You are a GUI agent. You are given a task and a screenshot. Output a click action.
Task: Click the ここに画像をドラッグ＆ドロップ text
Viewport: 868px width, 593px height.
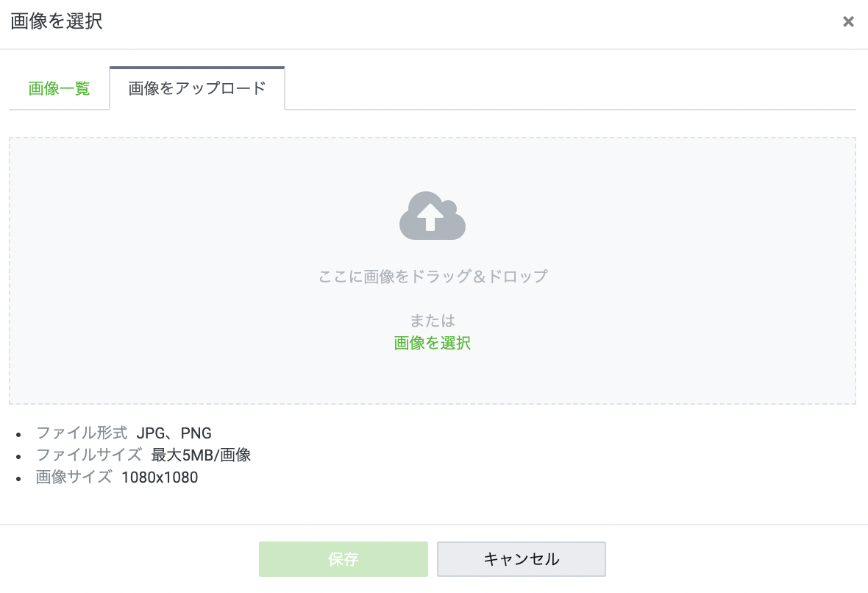click(433, 277)
